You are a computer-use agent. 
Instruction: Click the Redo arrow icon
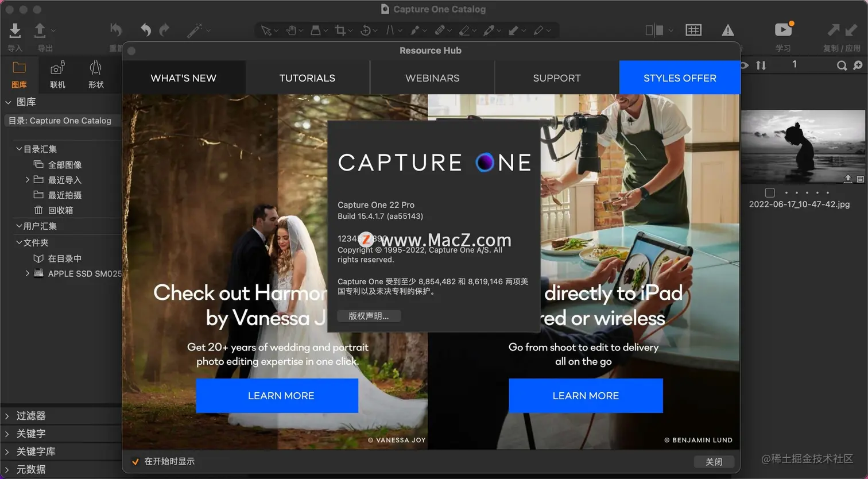coord(164,30)
